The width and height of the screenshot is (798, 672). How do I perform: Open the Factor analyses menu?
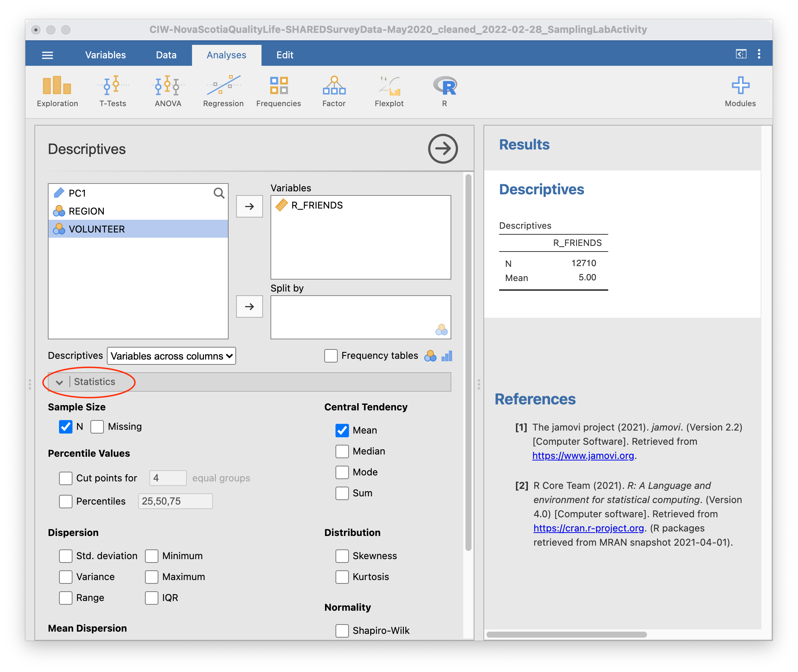pos(334,92)
